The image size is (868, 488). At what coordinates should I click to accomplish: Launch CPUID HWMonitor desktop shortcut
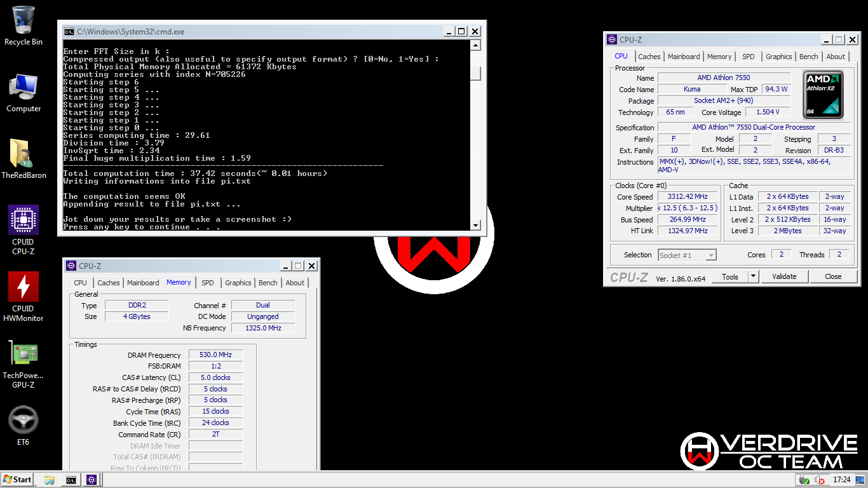(24, 296)
